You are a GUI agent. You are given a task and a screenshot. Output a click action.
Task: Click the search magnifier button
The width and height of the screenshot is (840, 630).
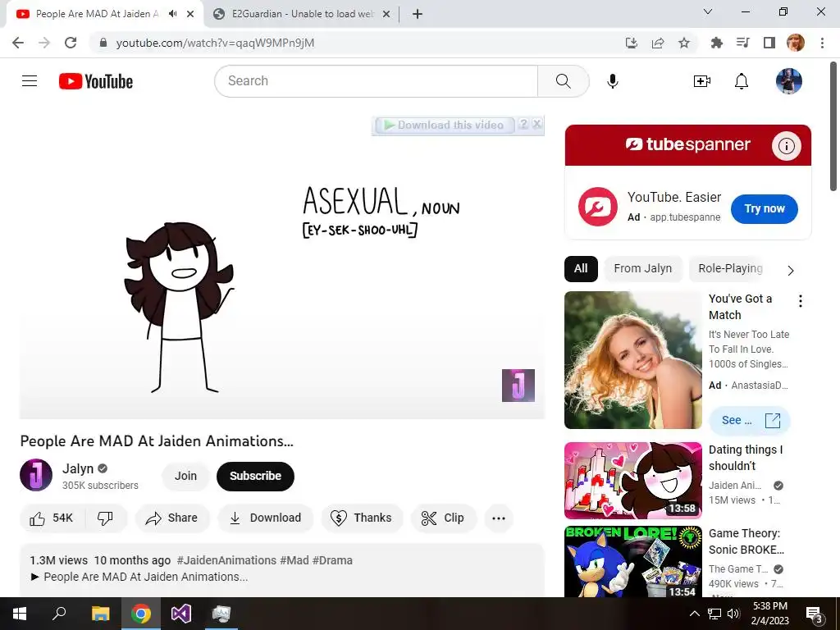tap(563, 81)
